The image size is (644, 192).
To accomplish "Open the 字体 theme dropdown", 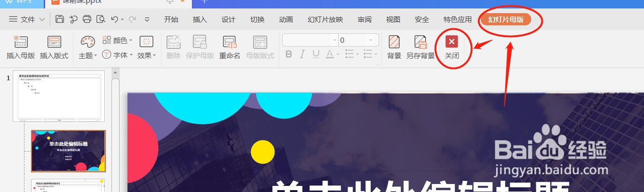I will 118,55.
